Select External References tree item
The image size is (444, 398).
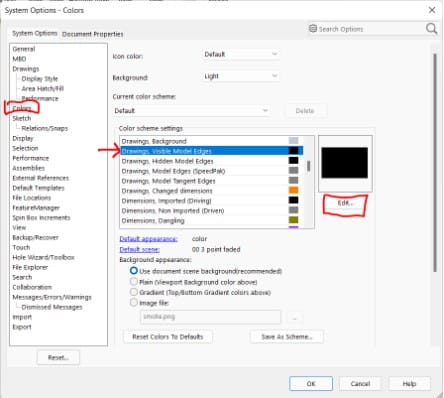[x=41, y=178]
